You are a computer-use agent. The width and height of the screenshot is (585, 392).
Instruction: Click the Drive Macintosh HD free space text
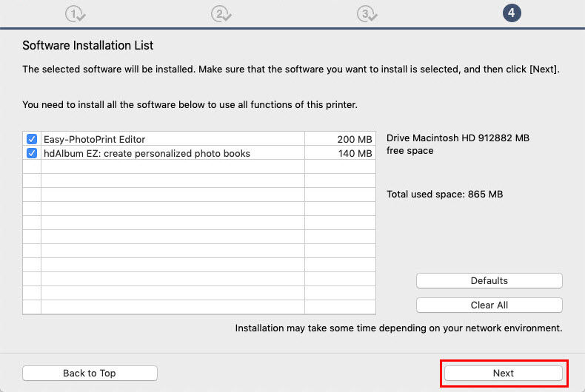click(458, 144)
